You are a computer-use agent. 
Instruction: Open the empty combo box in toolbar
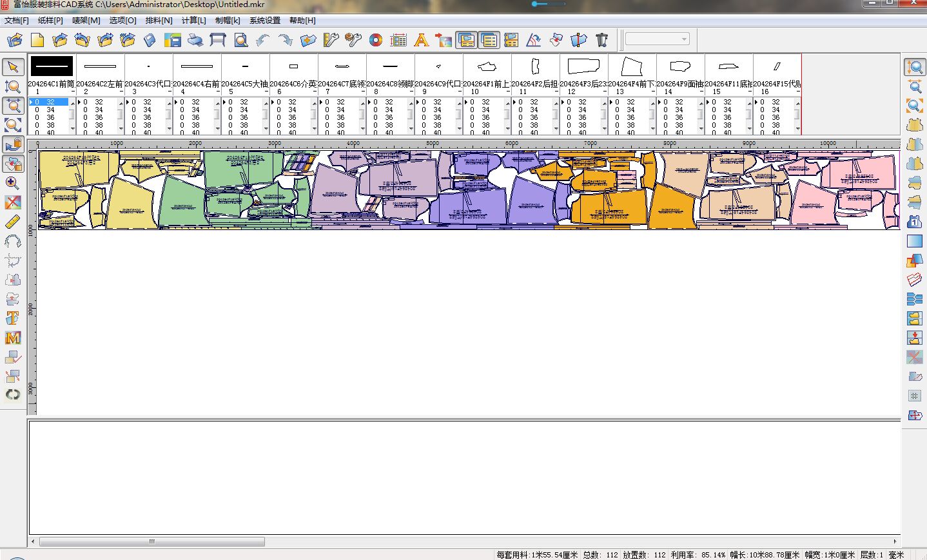tap(657, 39)
